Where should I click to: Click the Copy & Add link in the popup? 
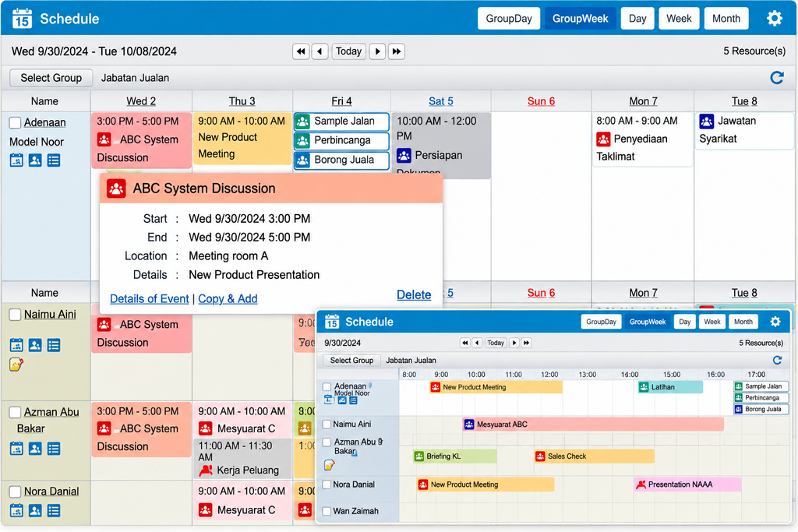click(x=228, y=299)
